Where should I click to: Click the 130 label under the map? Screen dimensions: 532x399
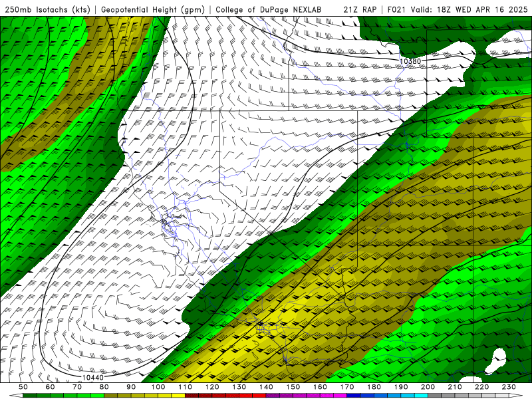(239, 387)
